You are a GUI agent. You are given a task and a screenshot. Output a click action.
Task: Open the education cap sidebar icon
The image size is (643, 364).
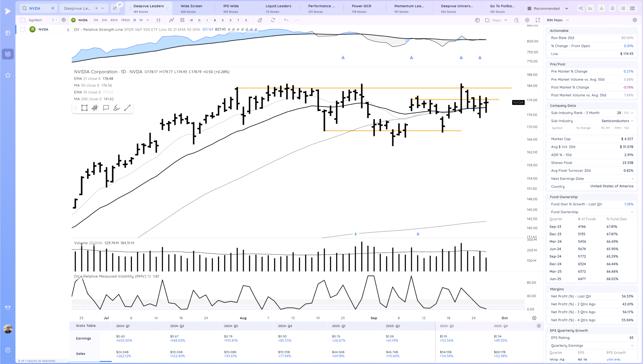tap(8, 308)
